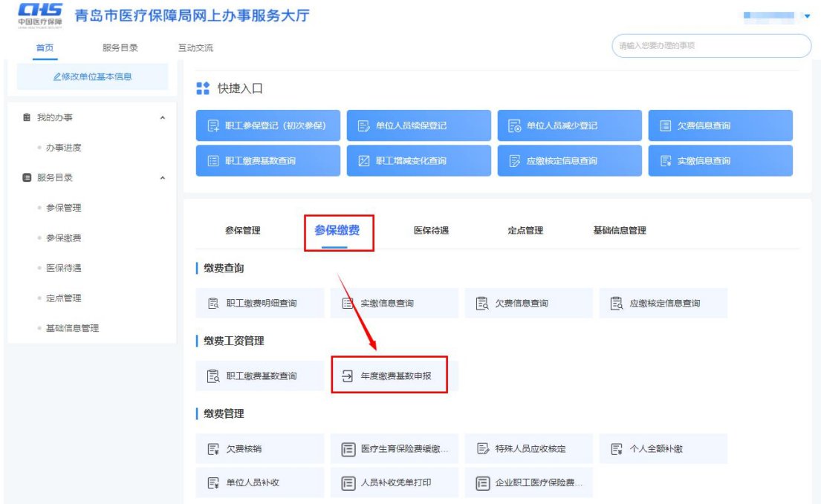821x504 pixels.
Task: Open the 互动交流 nav item
Action: point(196,48)
